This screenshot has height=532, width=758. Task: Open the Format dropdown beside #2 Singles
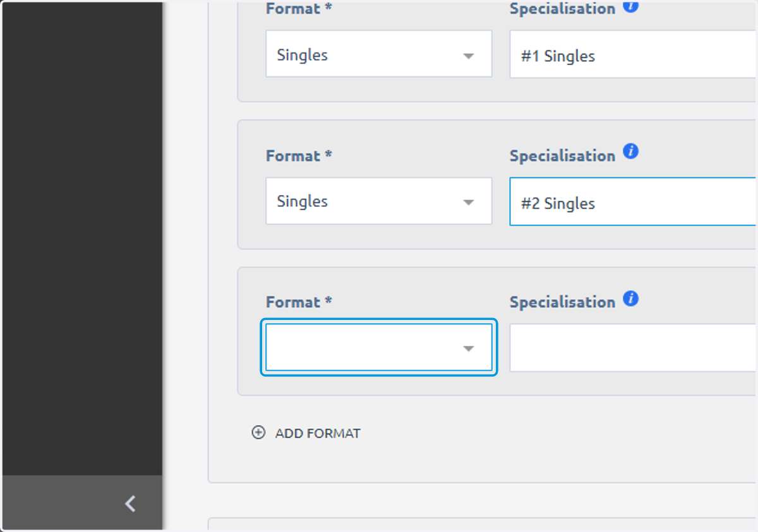(x=378, y=201)
